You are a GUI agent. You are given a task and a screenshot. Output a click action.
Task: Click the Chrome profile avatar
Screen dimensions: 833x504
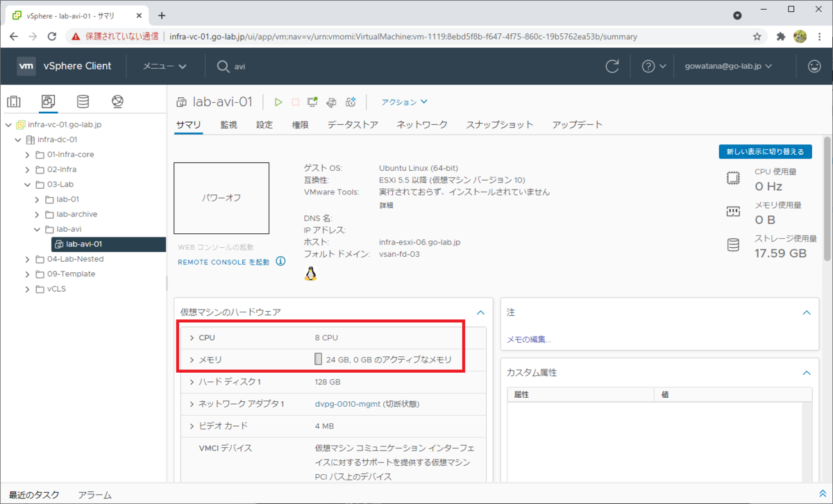[800, 36]
